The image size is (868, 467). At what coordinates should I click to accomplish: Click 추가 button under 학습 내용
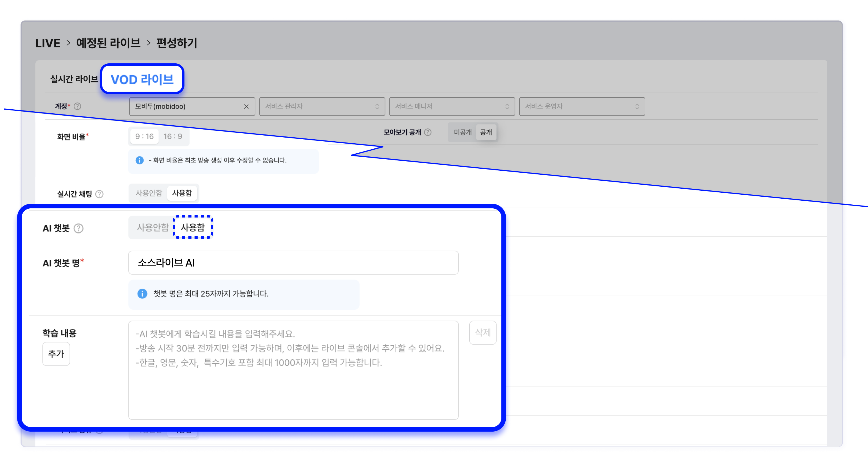click(56, 354)
